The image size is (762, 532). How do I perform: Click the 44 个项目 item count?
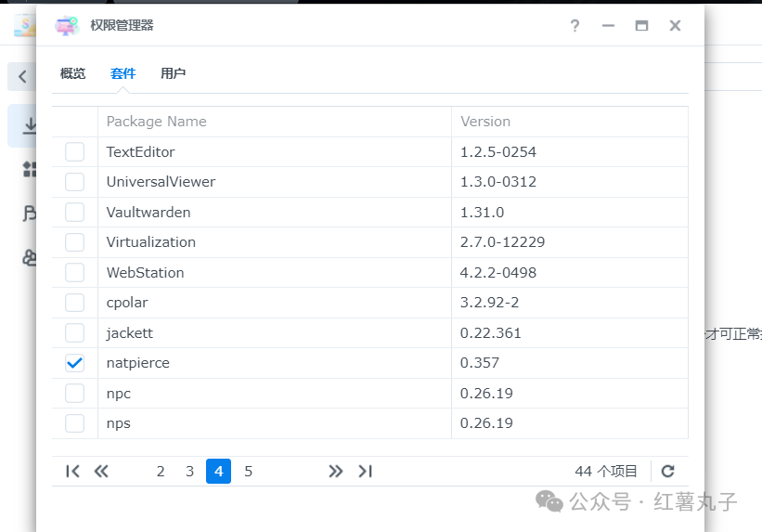(606, 472)
